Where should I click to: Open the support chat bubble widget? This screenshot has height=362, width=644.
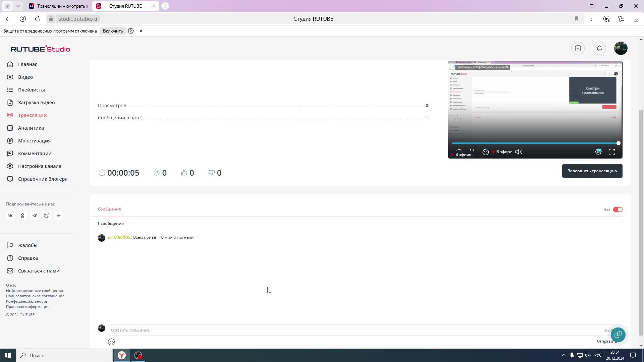618,335
